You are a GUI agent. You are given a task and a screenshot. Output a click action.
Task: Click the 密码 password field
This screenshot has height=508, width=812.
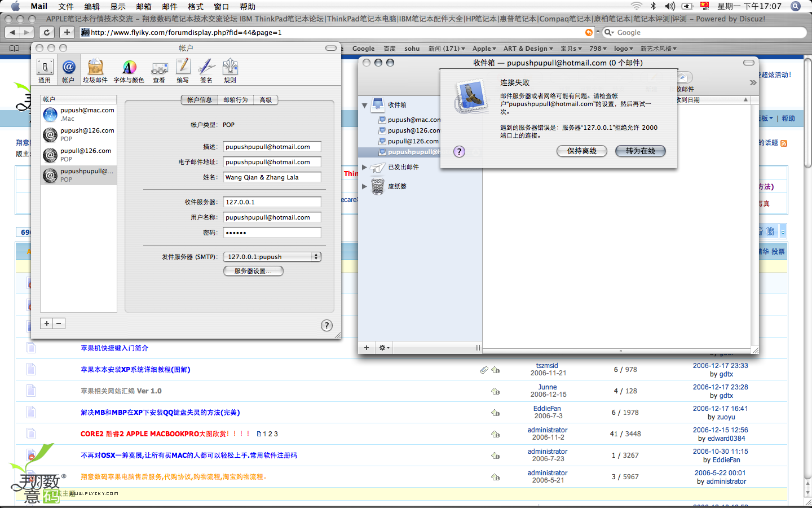[x=272, y=233]
